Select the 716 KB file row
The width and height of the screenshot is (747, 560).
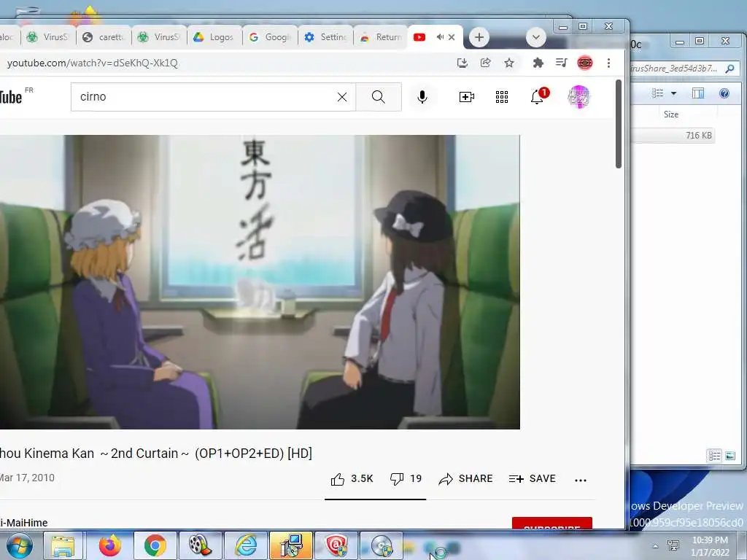pyautogui.click(x=673, y=135)
